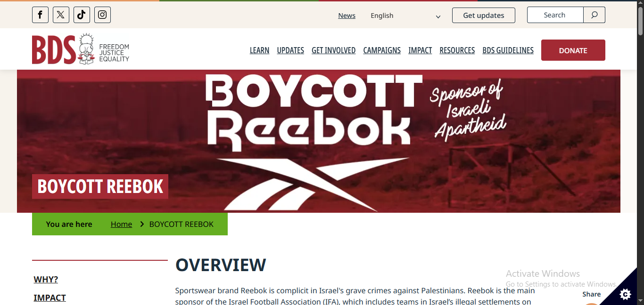Jump to the WHY? section link

pyautogui.click(x=46, y=279)
